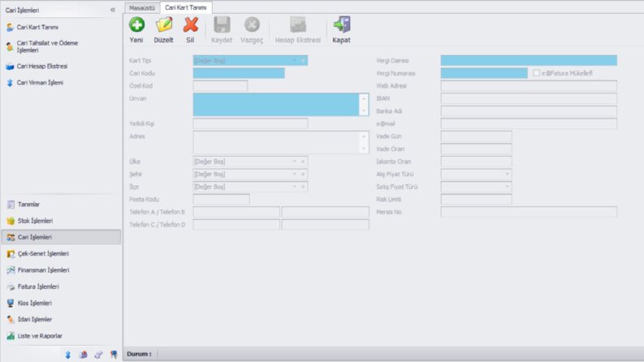Select the Cari İşlemleri module
The height and width of the screenshot is (362, 644).
(61, 237)
